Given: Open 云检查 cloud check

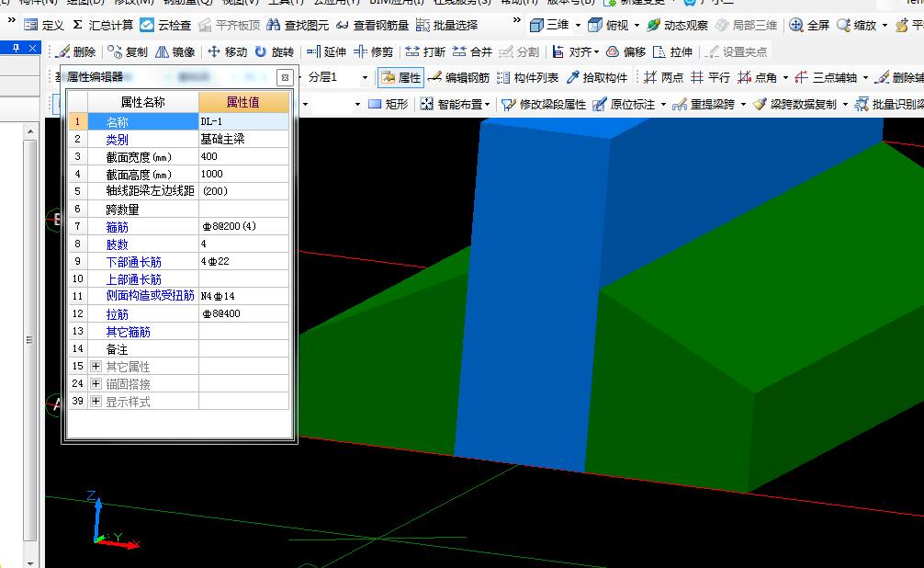Looking at the screenshot, I should pos(165,25).
